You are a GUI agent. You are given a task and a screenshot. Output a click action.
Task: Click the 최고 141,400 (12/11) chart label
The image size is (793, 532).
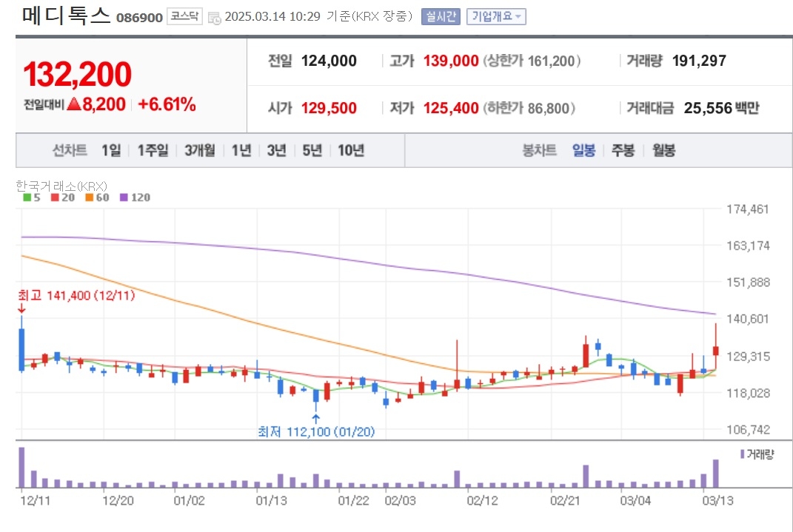click(76, 295)
